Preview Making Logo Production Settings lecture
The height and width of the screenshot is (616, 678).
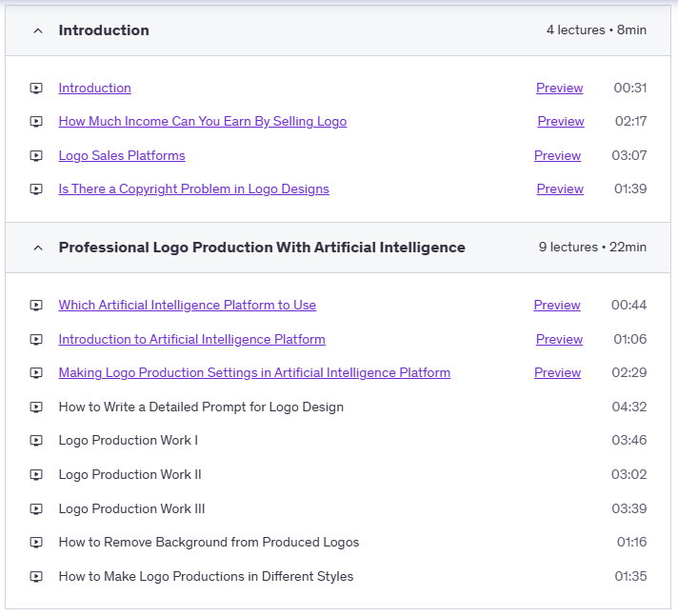pyautogui.click(x=557, y=372)
